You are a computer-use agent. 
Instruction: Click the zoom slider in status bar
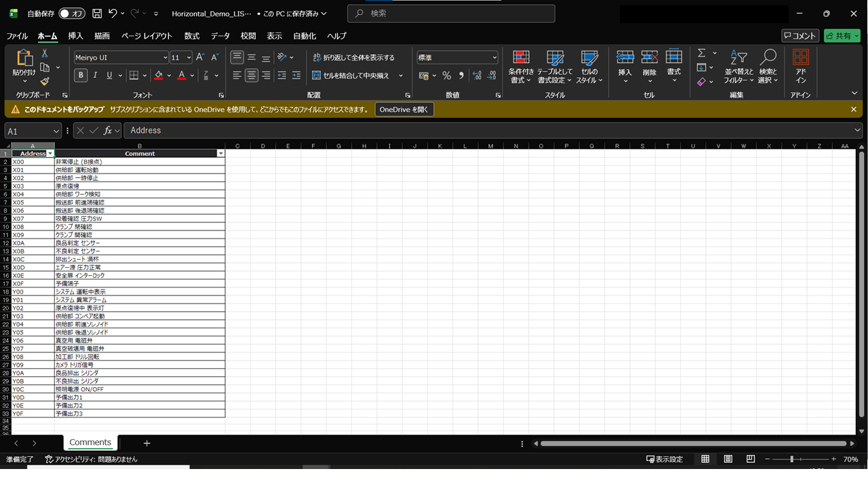click(791, 459)
